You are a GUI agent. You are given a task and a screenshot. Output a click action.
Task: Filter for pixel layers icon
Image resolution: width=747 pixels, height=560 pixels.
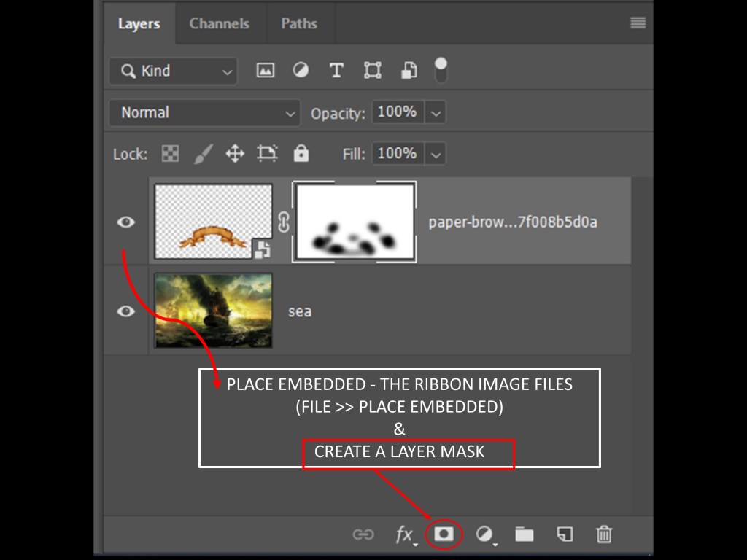click(266, 71)
